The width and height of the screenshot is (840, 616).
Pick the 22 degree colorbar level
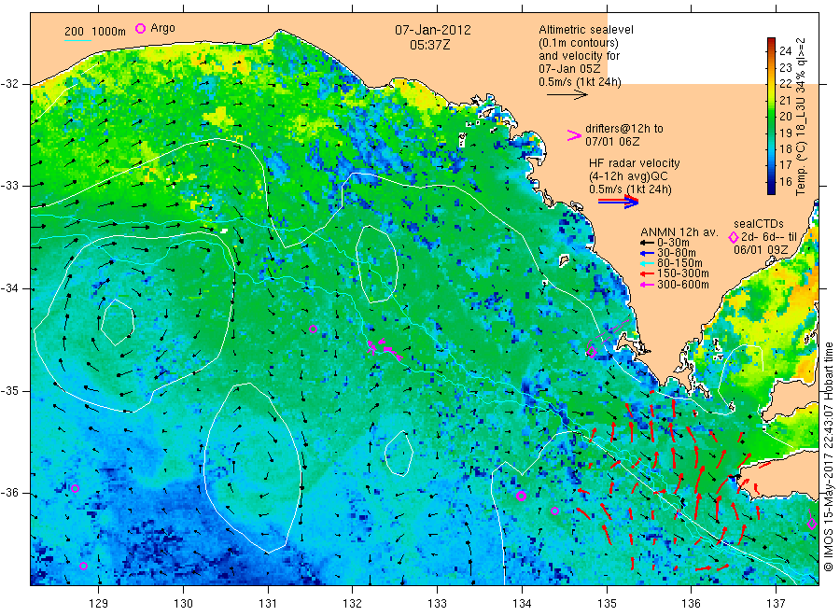tap(785, 84)
